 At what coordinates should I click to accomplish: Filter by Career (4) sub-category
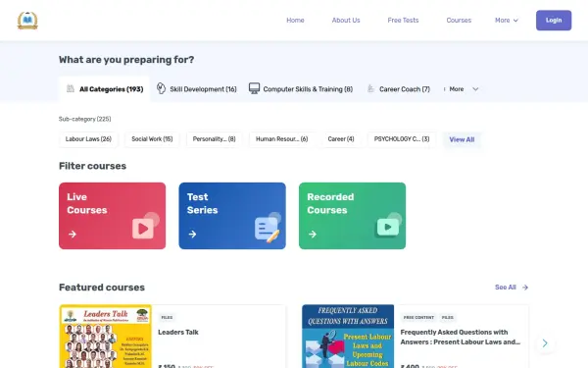pyautogui.click(x=341, y=139)
